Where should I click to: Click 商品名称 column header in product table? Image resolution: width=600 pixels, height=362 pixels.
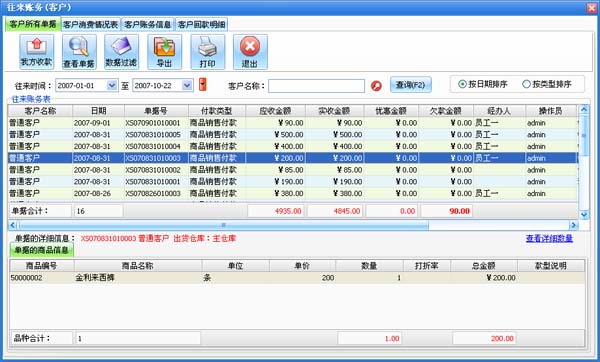pyautogui.click(x=138, y=266)
